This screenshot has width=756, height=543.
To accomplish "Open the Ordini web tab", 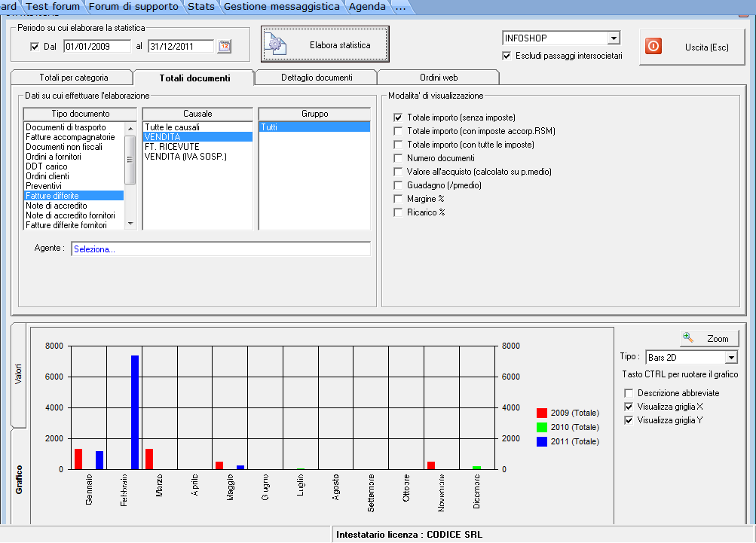I will coord(439,78).
